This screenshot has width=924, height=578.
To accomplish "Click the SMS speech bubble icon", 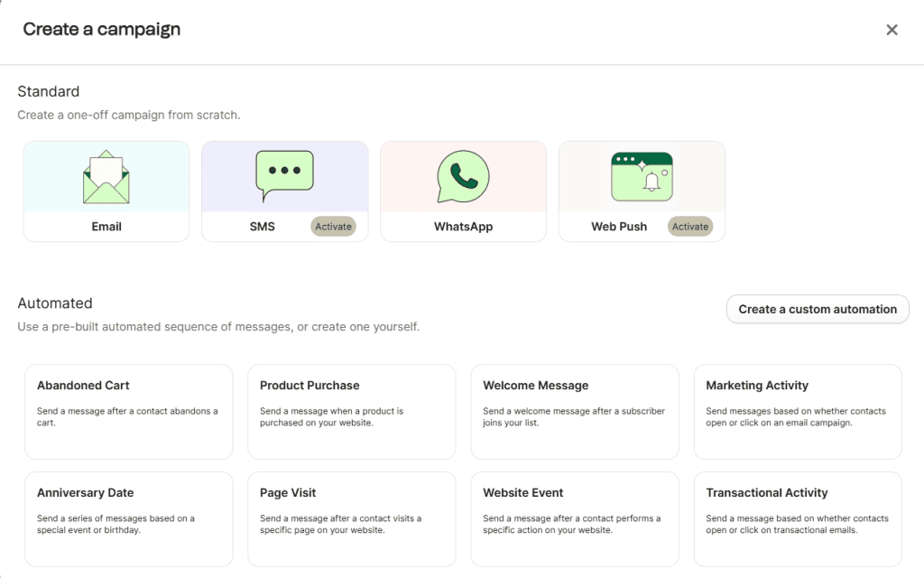I will [x=284, y=176].
